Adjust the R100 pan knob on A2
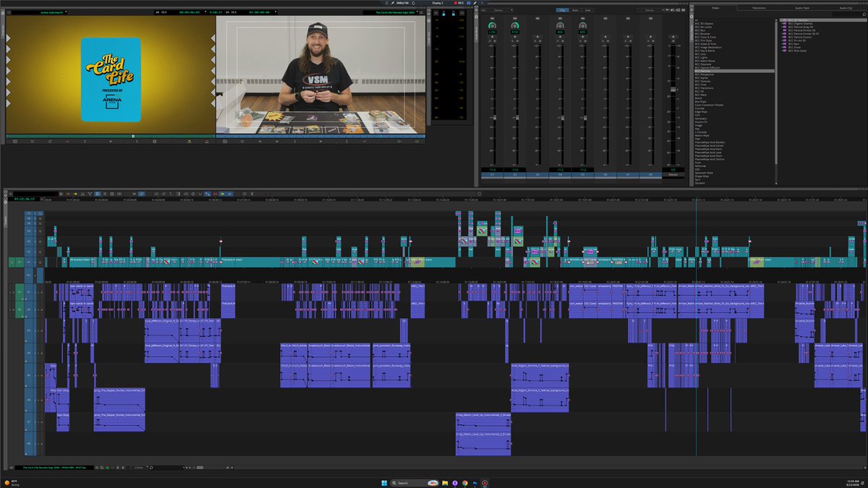The width and height of the screenshot is (868, 488). pos(515,25)
